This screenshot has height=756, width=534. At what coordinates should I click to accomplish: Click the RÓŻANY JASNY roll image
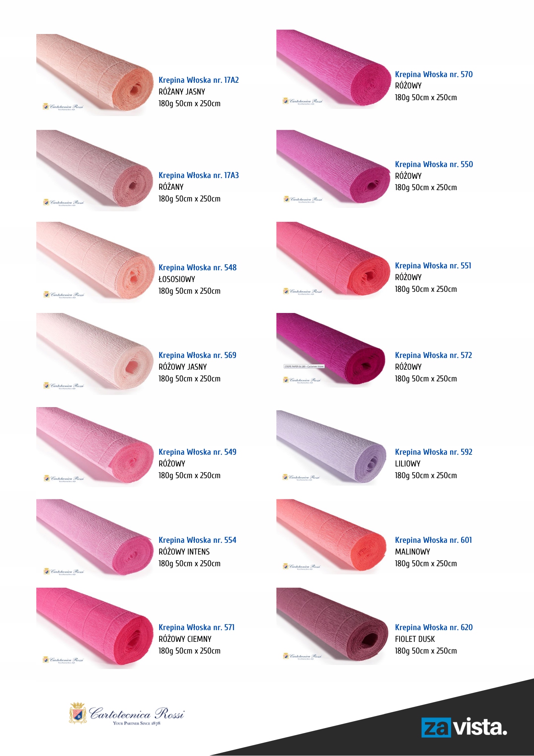pos(95,75)
